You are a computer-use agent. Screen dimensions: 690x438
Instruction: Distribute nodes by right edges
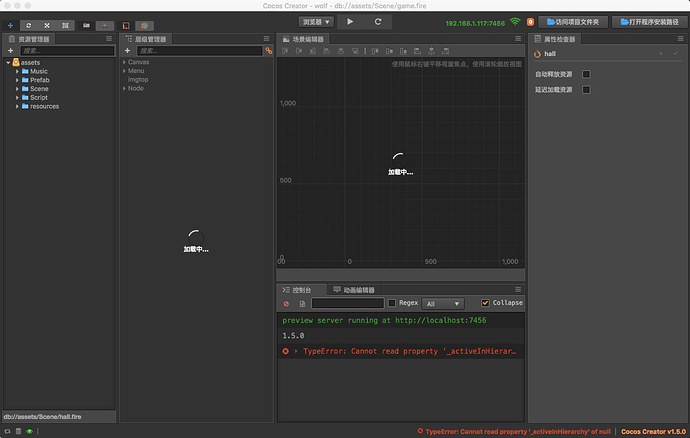click(x=445, y=51)
